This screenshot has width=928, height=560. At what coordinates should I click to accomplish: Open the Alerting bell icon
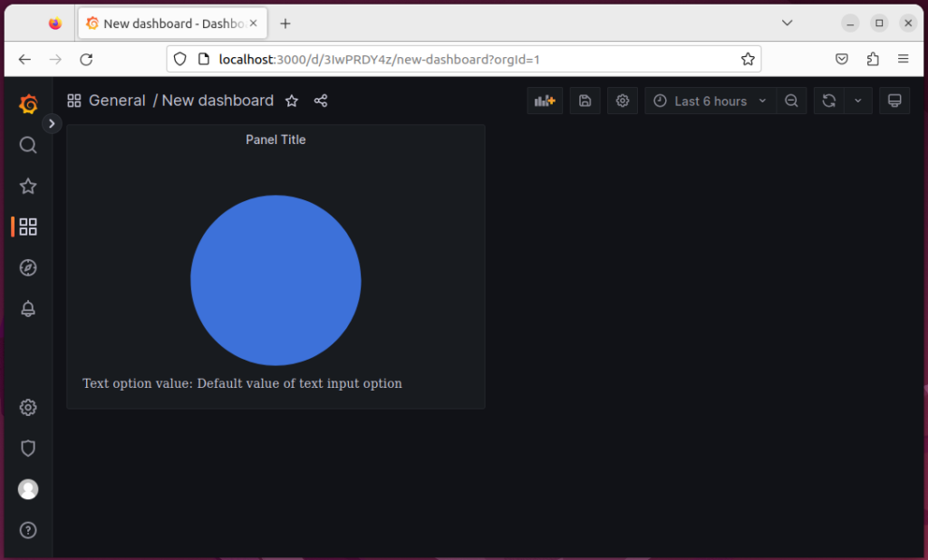click(x=28, y=309)
